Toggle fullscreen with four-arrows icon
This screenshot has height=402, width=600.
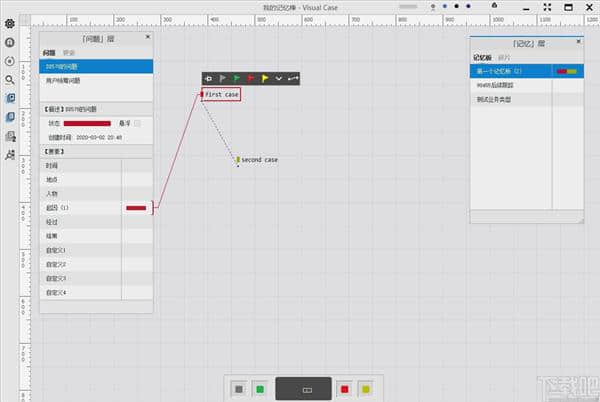click(547, 7)
